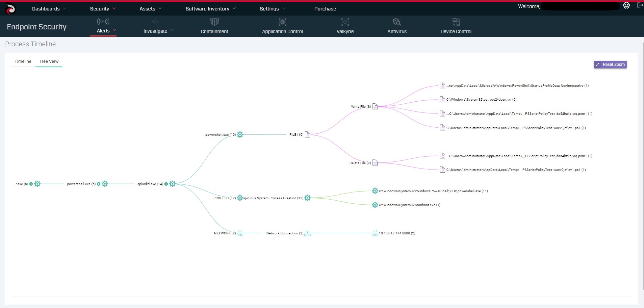
Task: Click the Application Control label
Action: click(x=283, y=31)
